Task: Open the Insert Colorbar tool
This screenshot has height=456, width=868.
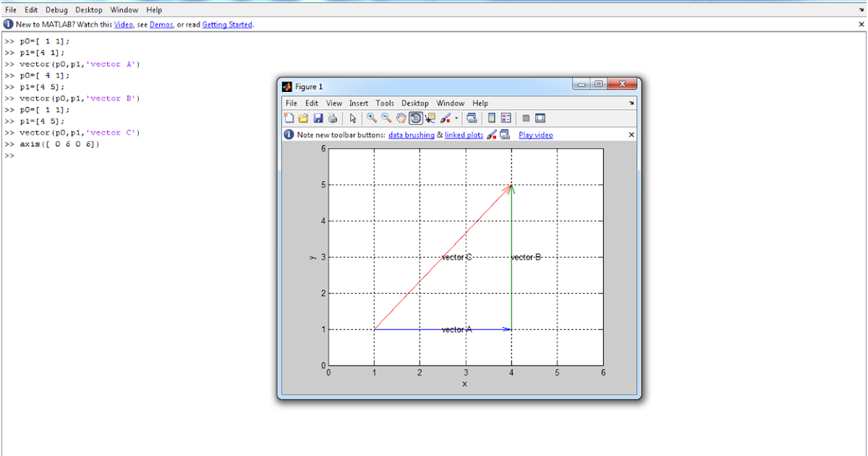Action: click(491, 118)
